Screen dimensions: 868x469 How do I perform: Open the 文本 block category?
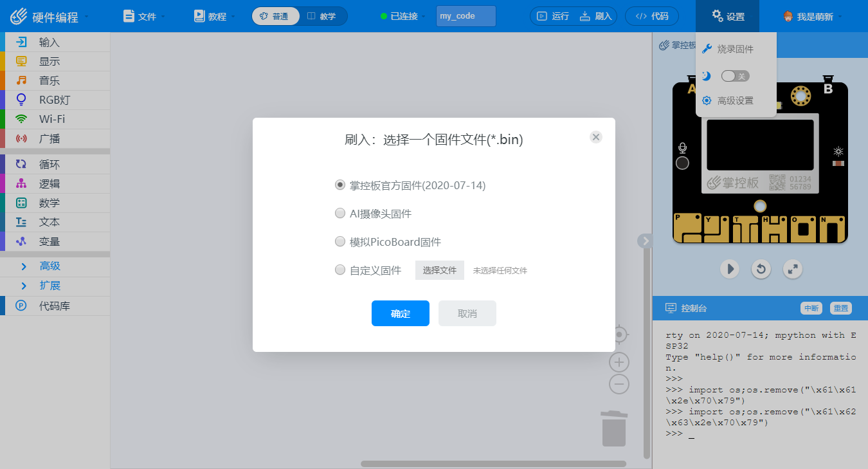click(x=55, y=222)
